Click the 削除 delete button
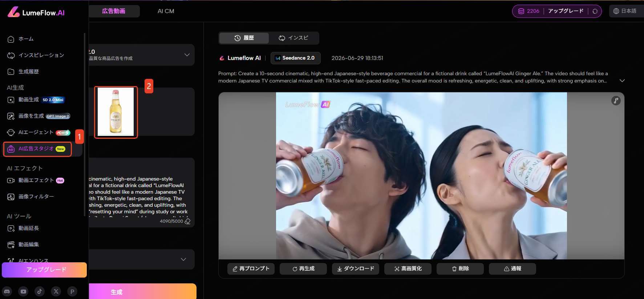Image resolution: width=644 pixels, height=299 pixels. click(x=460, y=268)
